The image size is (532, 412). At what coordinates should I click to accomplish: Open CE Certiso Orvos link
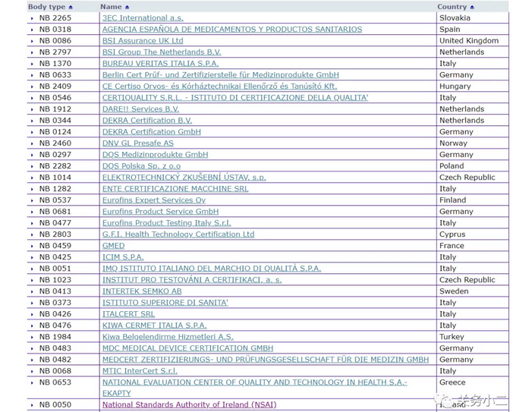click(x=220, y=86)
